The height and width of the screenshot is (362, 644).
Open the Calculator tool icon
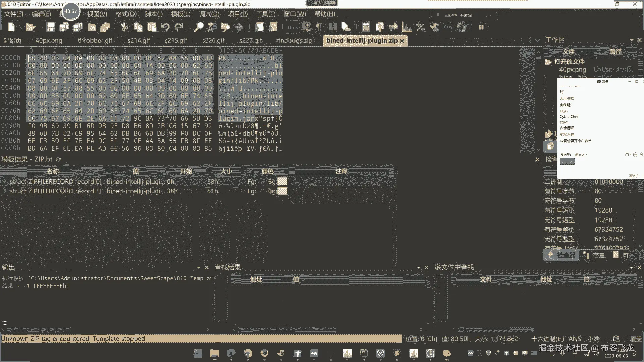[x=366, y=27]
